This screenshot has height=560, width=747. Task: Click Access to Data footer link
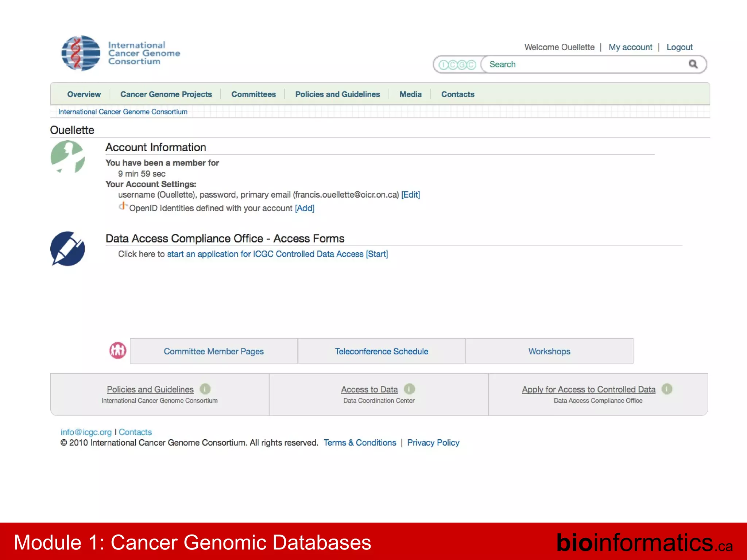click(369, 389)
